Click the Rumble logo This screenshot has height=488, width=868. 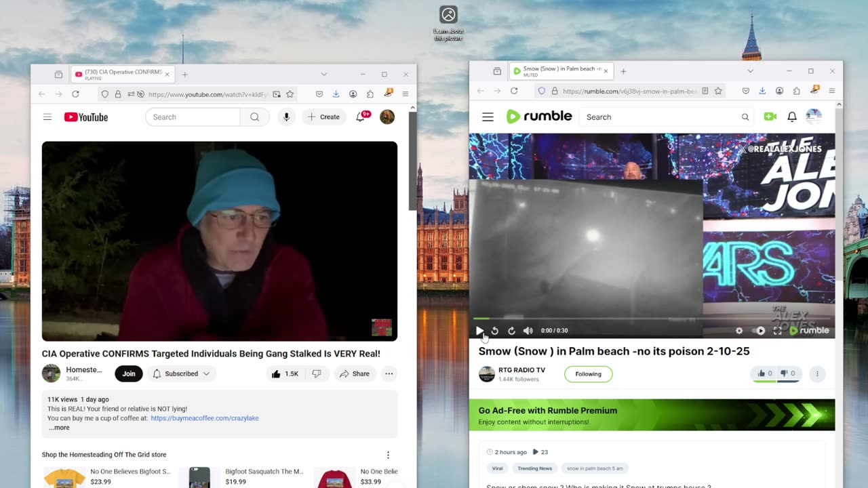click(x=539, y=117)
